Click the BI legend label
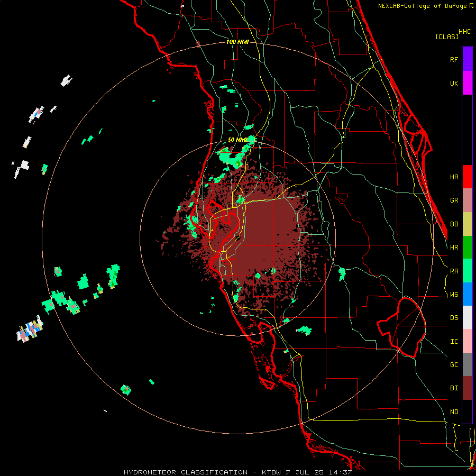This screenshot has height=476, width=476. click(454, 388)
